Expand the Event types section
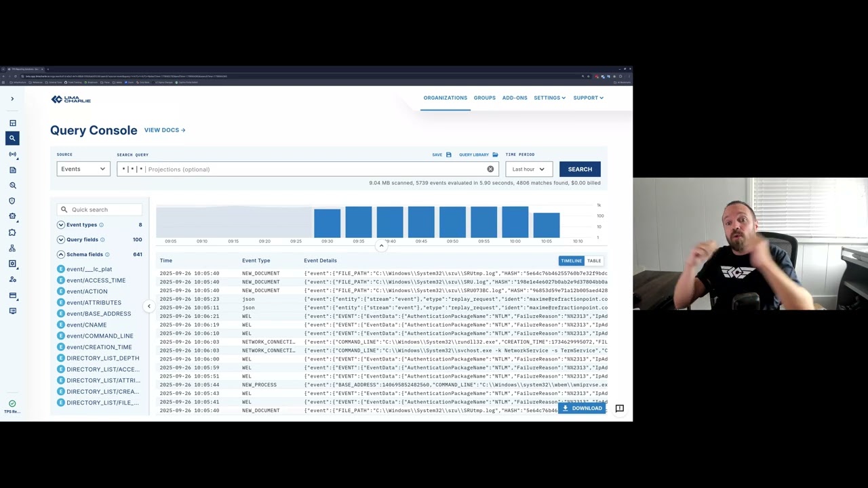The height and width of the screenshot is (488, 868). (60, 225)
